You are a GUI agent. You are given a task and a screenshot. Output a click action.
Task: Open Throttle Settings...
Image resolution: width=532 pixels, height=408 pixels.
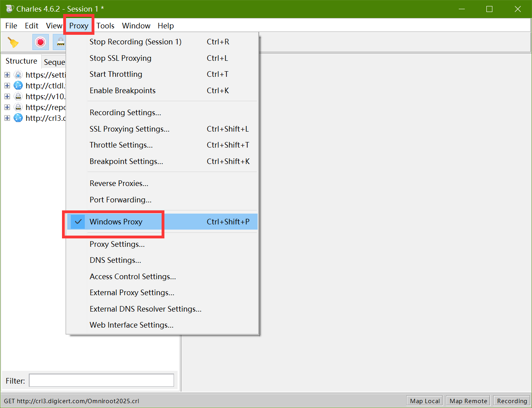162,145
